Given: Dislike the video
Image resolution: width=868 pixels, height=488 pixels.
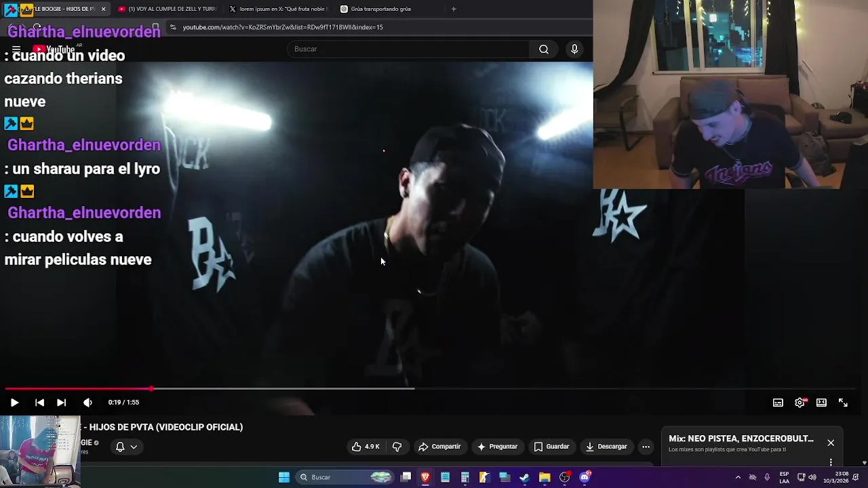Looking at the screenshot, I should click(397, 447).
